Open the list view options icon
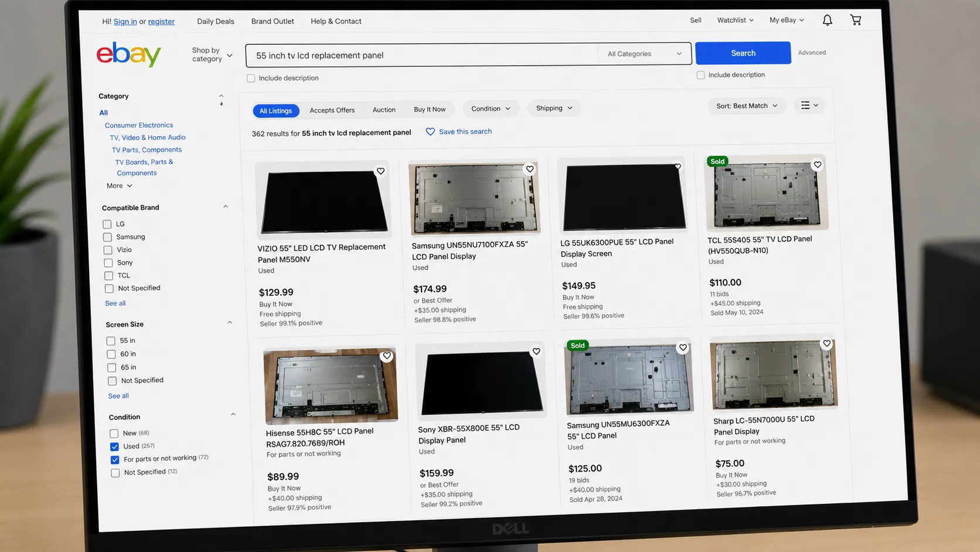 click(809, 106)
